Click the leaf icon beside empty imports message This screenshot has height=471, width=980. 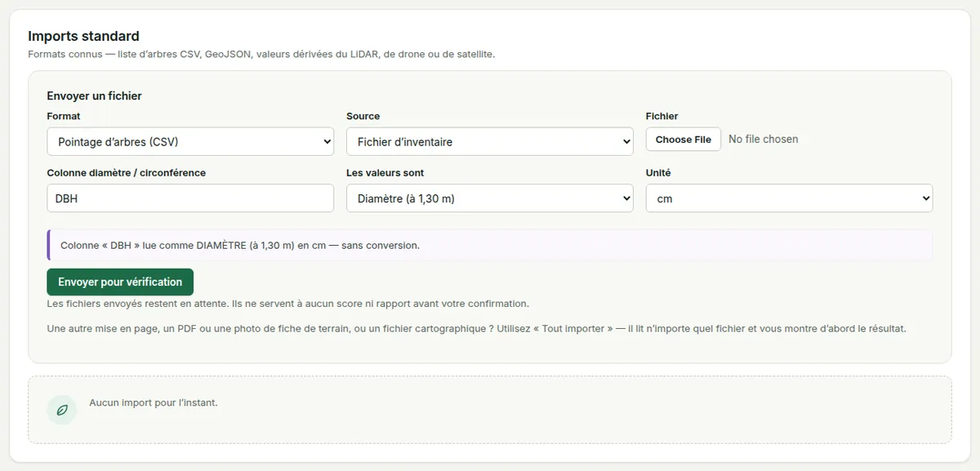coord(62,410)
